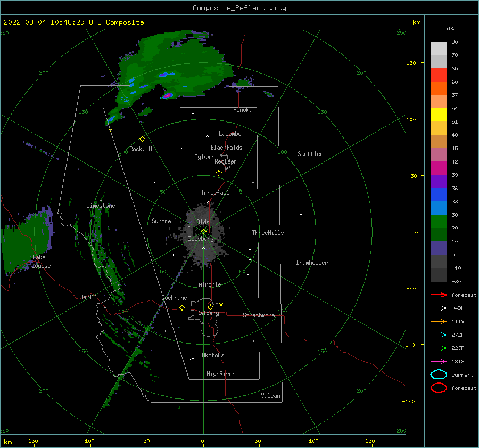Viewport: 479px width, 448px height.
Task: Click the yellow diamond marker near RockyMH
Action: 142,139
